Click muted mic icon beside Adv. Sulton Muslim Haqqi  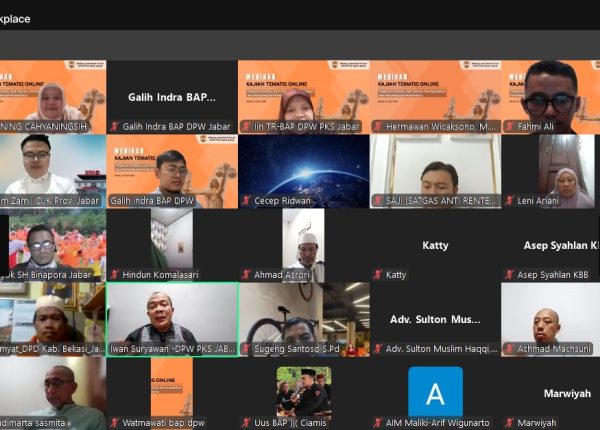click(x=378, y=349)
